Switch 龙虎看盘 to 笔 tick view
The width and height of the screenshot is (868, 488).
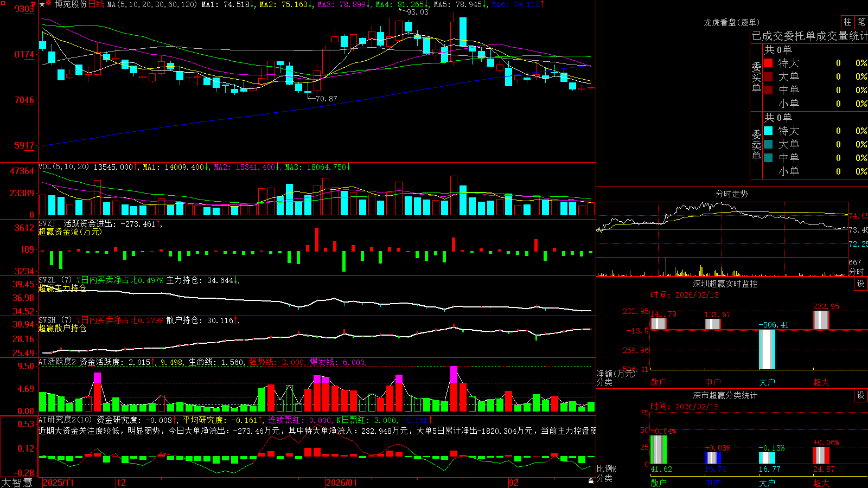click(x=861, y=22)
